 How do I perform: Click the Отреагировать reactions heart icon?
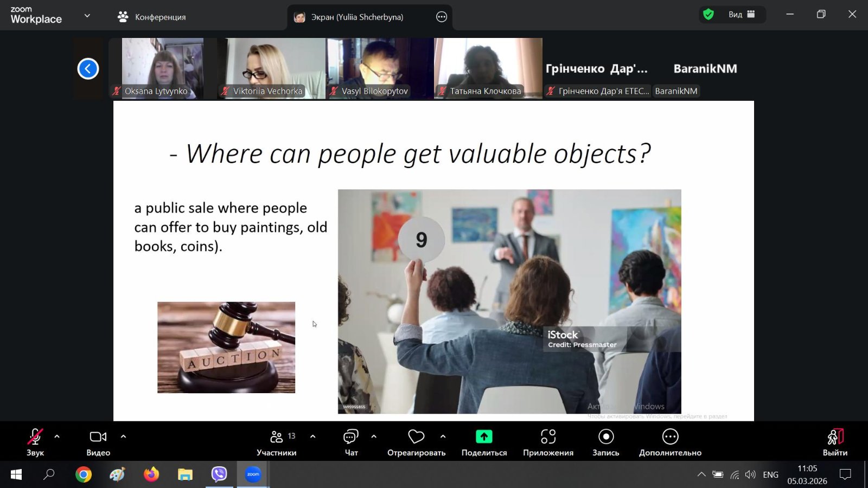(x=416, y=437)
